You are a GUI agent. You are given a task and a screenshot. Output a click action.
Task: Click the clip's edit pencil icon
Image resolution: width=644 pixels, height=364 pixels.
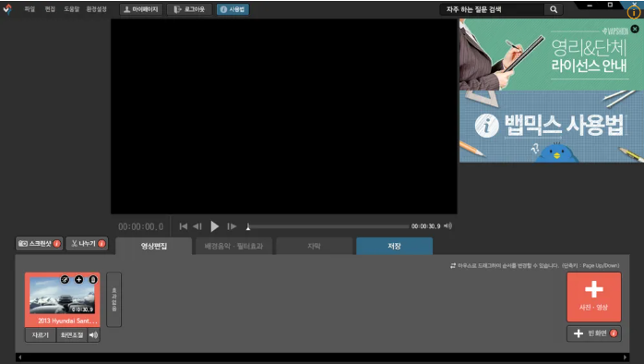pos(65,280)
